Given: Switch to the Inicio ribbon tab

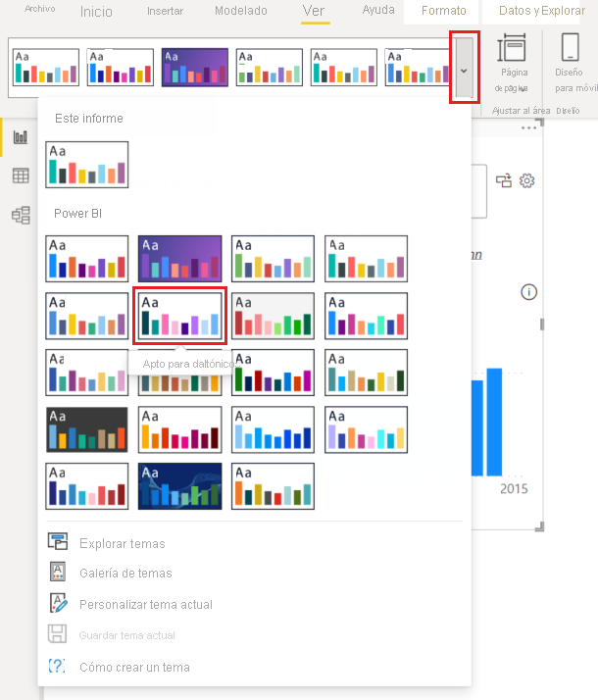Looking at the screenshot, I should (96, 11).
